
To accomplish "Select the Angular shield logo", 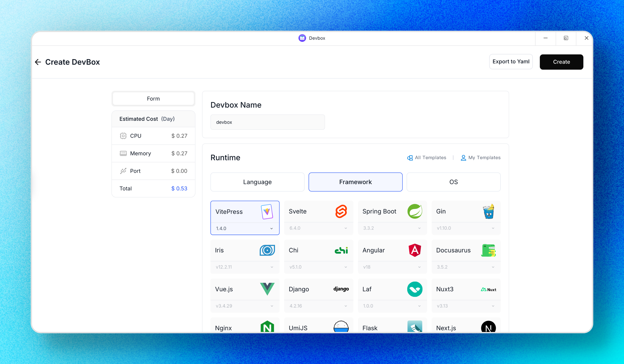I will click(x=414, y=250).
